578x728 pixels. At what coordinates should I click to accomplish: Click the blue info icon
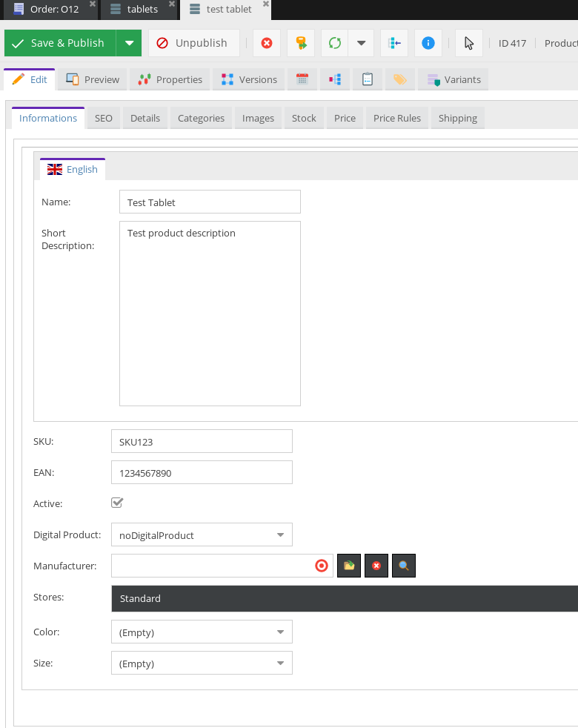pos(428,43)
